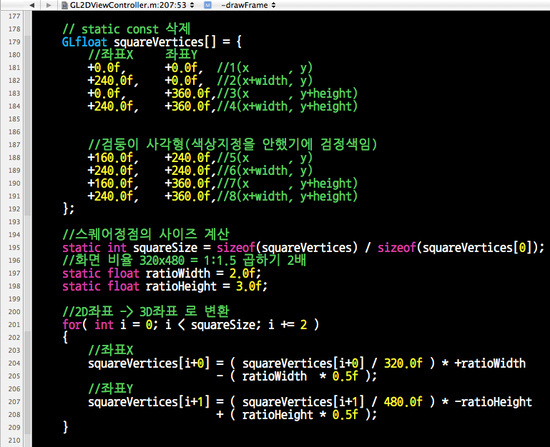Click the '//3(x , y+height)' comment

click(287, 93)
